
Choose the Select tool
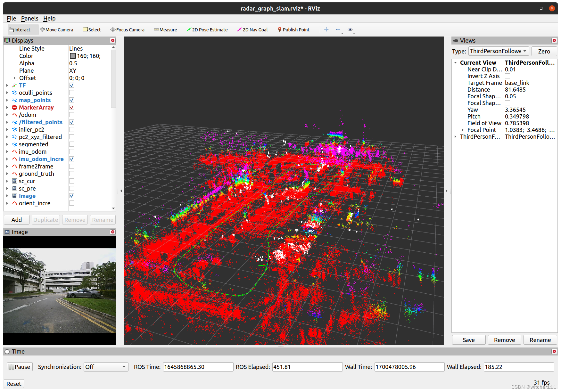click(92, 30)
